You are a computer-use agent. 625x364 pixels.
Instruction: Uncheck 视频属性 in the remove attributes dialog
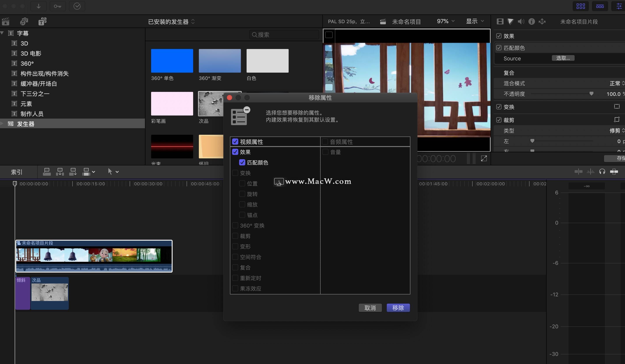pos(235,142)
